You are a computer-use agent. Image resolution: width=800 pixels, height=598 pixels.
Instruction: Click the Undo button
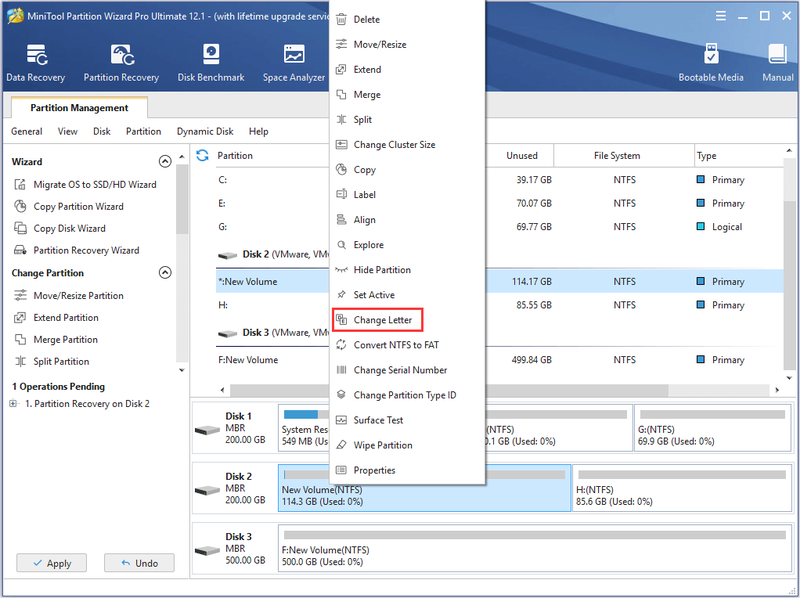139,563
